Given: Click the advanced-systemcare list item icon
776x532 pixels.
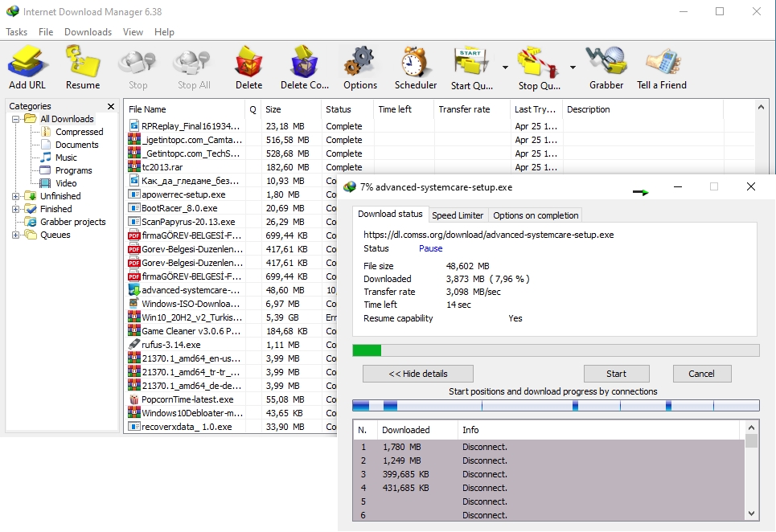Looking at the screenshot, I should pyautogui.click(x=133, y=290).
